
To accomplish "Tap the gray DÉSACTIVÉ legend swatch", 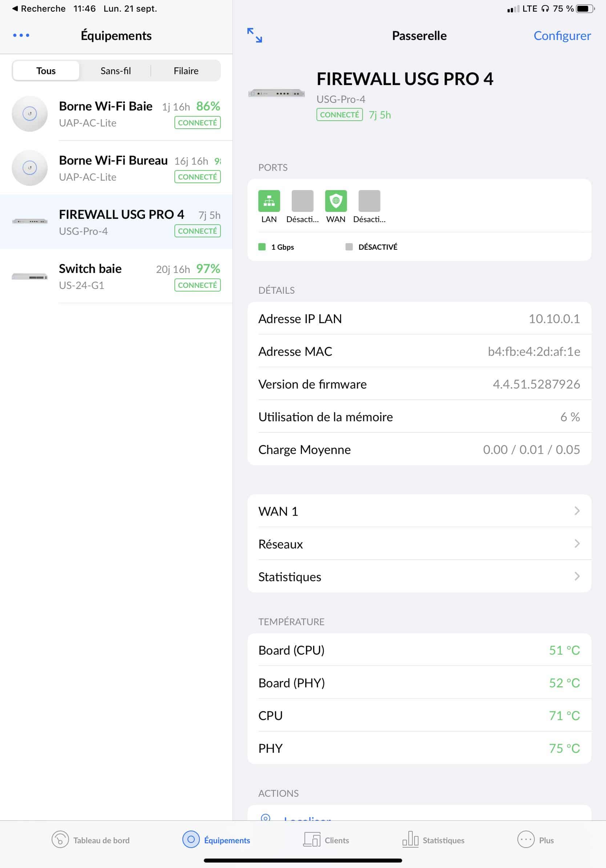I will [349, 247].
